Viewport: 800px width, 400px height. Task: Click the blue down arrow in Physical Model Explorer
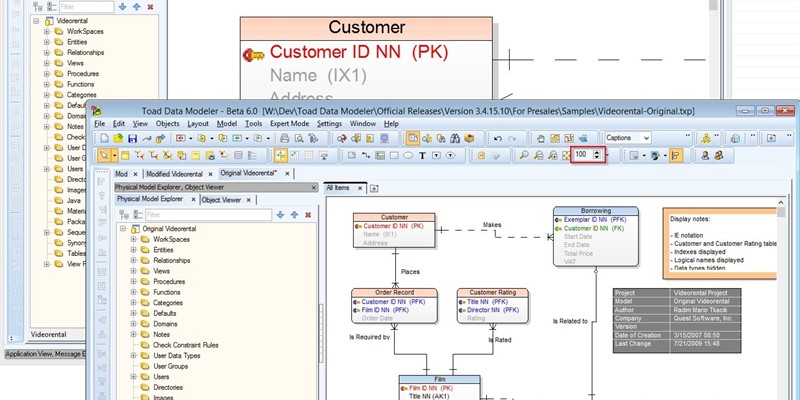(x=280, y=215)
